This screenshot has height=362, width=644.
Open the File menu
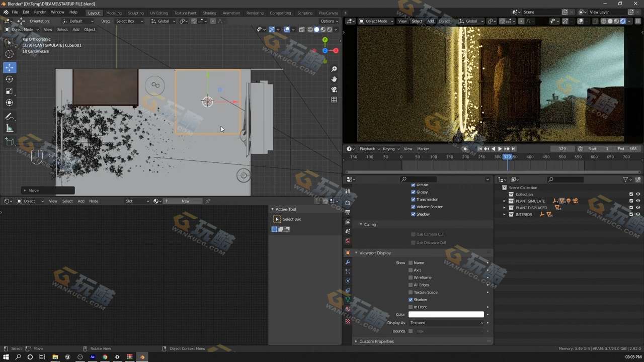(x=15, y=12)
